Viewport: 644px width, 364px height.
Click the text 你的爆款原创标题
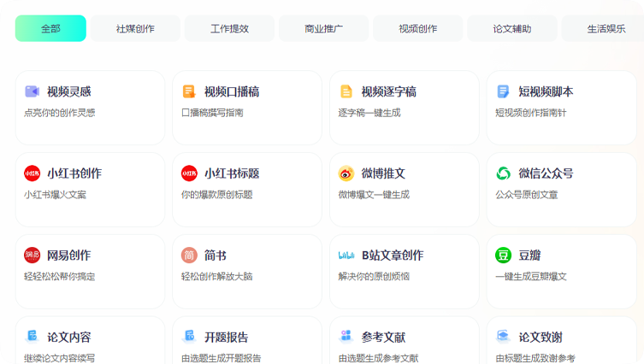(217, 195)
